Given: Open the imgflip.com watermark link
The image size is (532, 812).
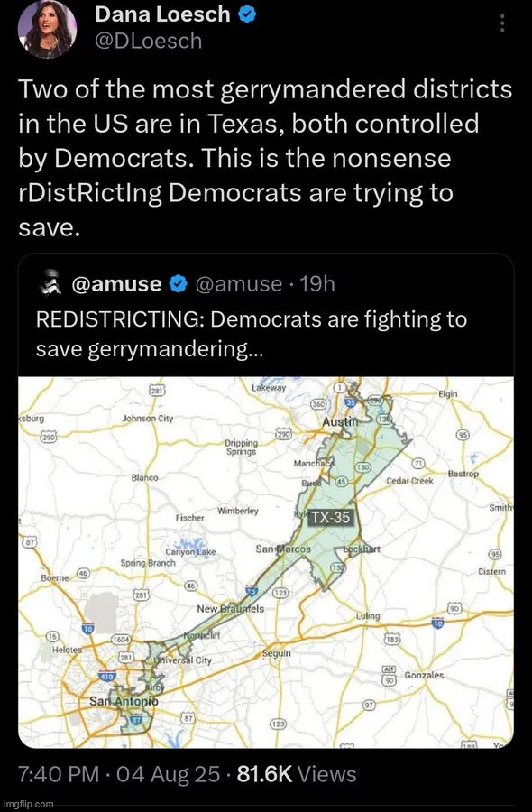Looking at the screenshot, I should [27, 804].
